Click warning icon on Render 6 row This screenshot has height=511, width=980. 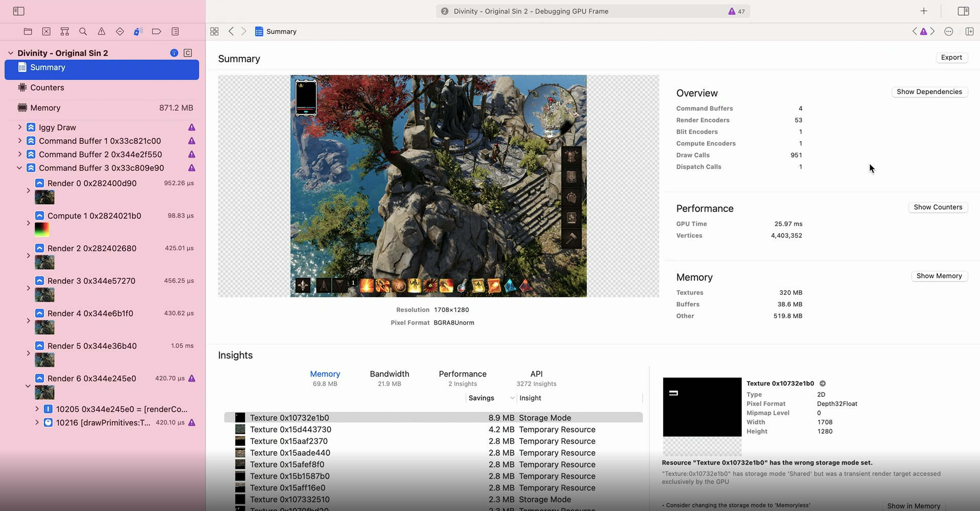192,379
